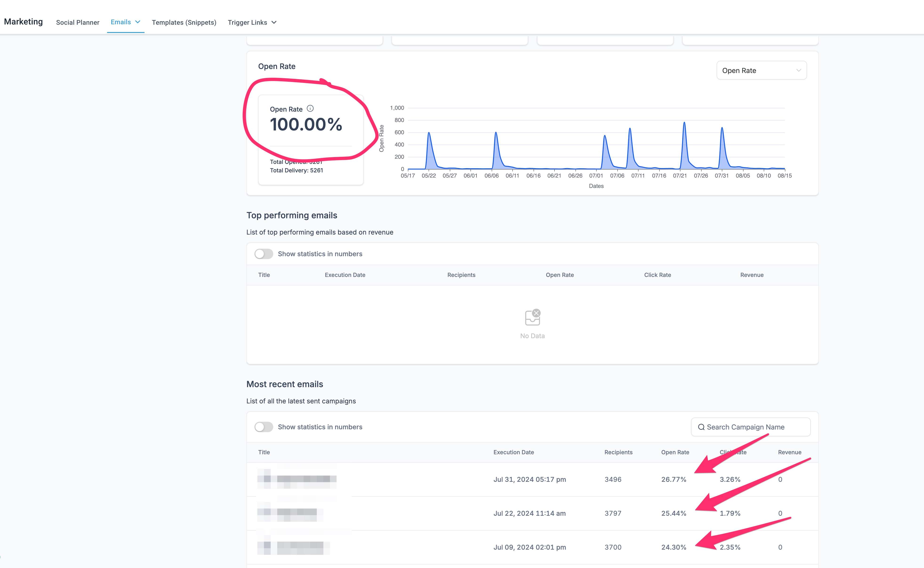
Task: Toggle Show statistics in numbers for top performing emails
Action: (264, 254)
